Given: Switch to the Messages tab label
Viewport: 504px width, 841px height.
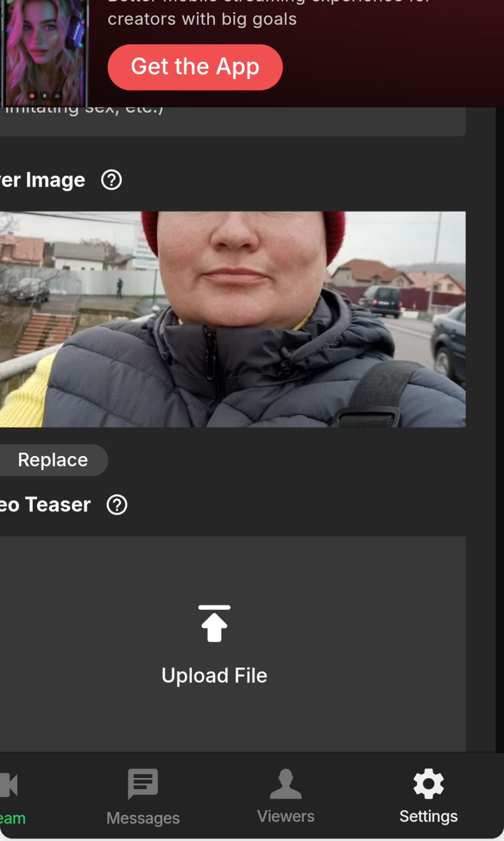Looking at the screenshot, I should [x=143, y=818].
